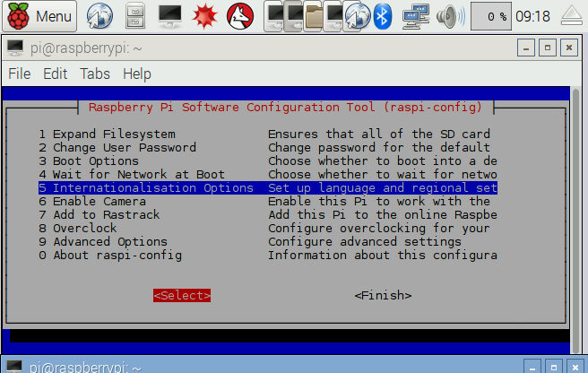Open the Edit menu
The image size is (588, 373).
click(x=56, y=74)
